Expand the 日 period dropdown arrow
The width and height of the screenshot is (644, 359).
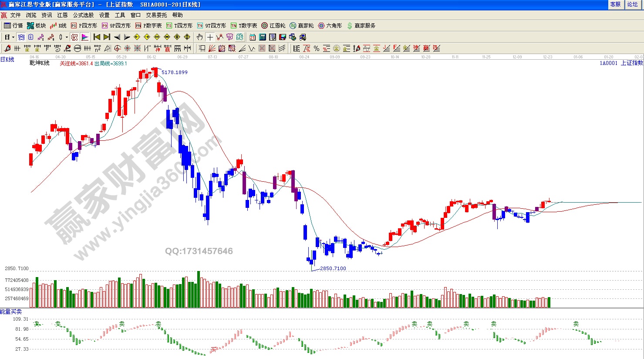[13, 37]
